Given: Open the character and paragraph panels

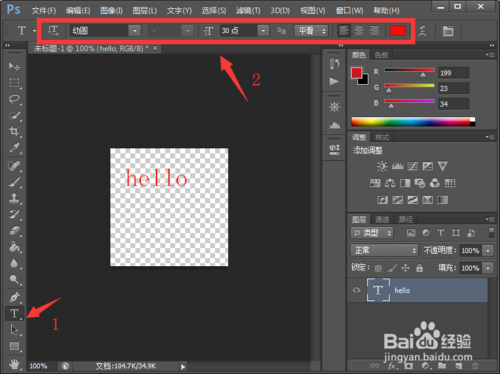Looking at the screenshot, I should 448,31.
